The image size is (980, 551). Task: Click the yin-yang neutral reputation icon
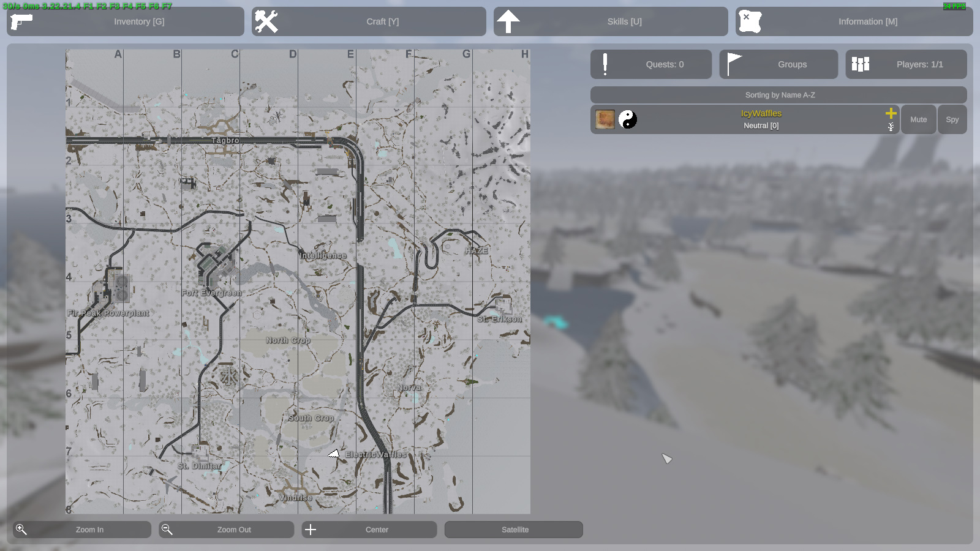pyautogui.click(x=628, y=119)
